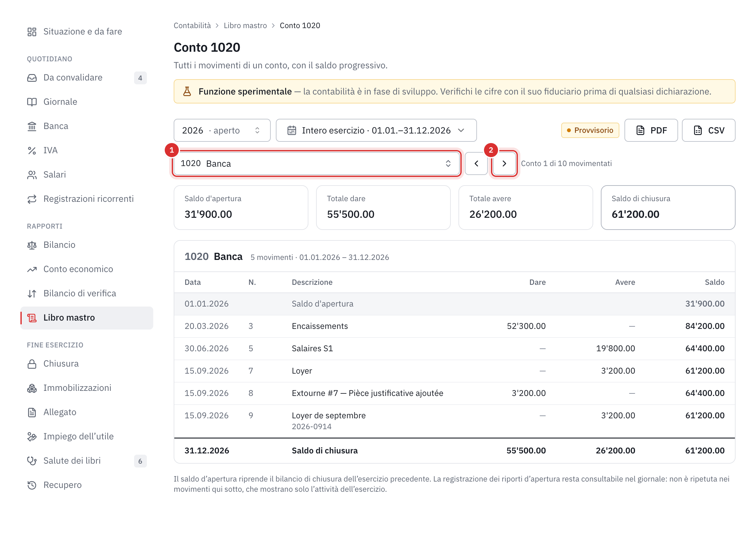Open the 1020 Banca account selector

point(317,163)
